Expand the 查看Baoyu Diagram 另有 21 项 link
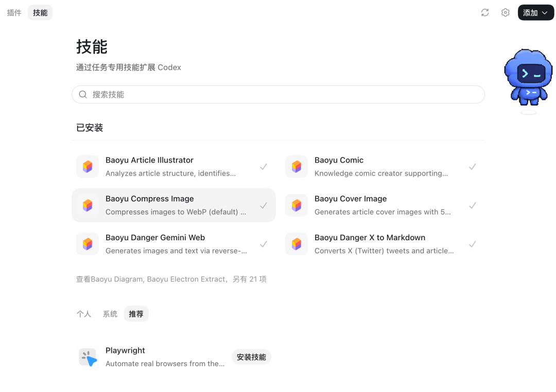 [x=171, y=279]
